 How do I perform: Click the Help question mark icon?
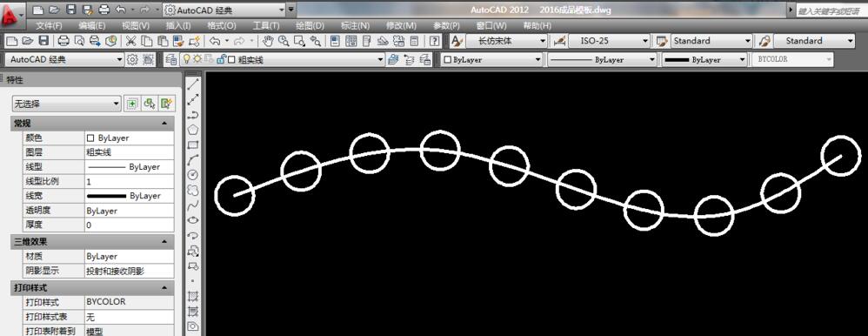tap(435, 40)
